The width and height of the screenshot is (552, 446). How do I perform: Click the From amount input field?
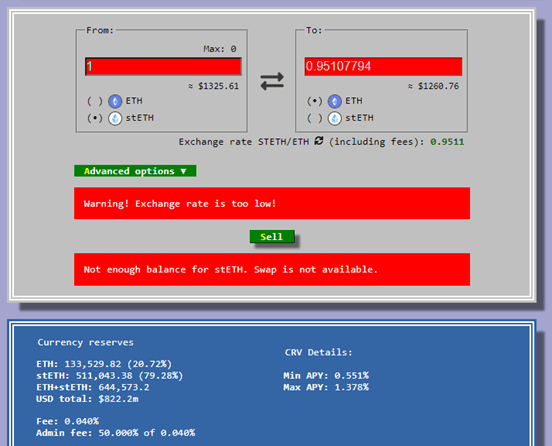[163, 66]
